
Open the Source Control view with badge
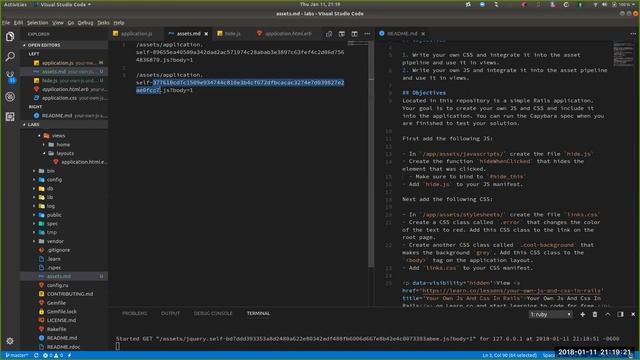click(x=10, y=77)
